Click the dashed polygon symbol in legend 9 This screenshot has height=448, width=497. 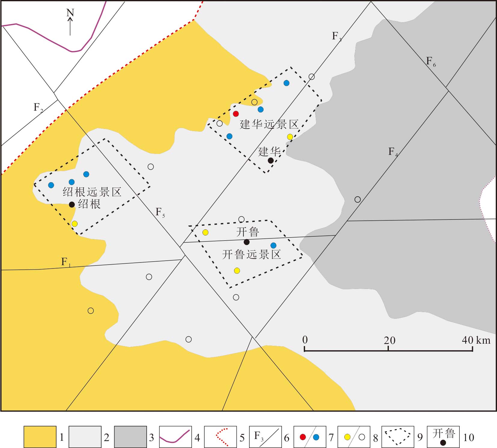coord(398,437)
